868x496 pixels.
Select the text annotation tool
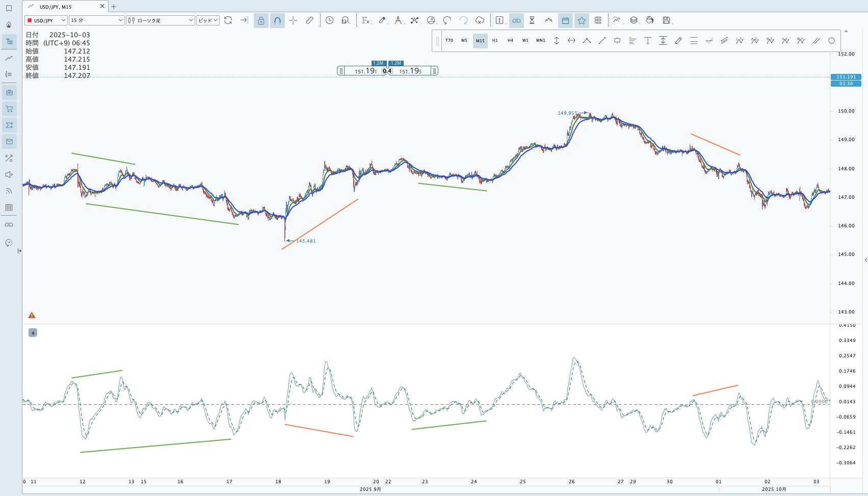pyautogui.click(x=647, y=41)
